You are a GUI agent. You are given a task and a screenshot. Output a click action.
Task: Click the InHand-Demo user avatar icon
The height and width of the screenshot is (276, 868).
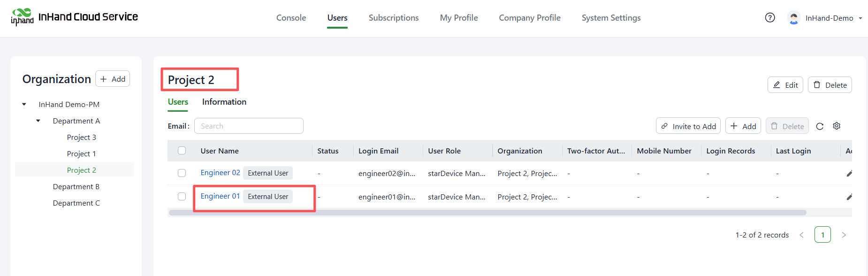[x=794, y=18]
